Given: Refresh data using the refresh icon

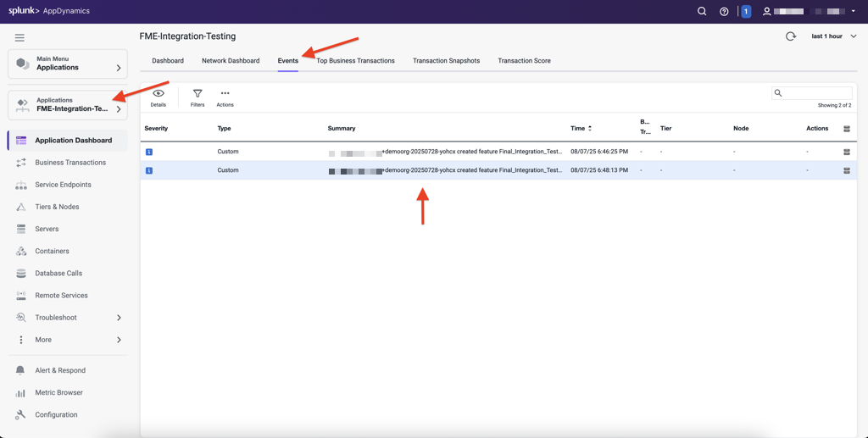Looking at the screenshot, I should coord(791,36).
